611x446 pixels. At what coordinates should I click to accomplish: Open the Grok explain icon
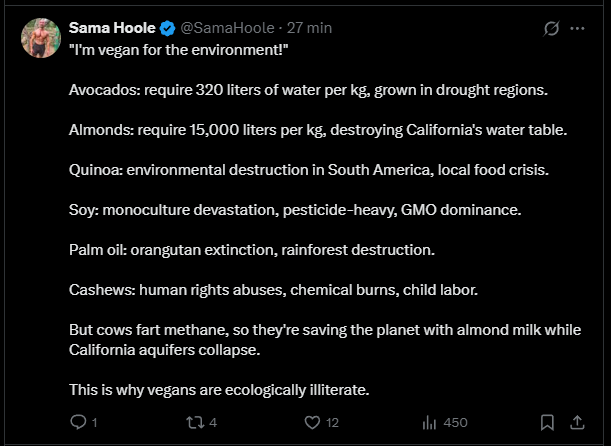[x=549, y=29]
